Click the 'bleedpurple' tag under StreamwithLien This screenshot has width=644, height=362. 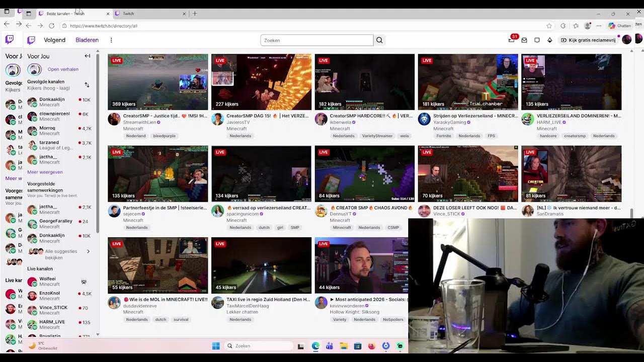pyautogui.click(x=164, y=136)
